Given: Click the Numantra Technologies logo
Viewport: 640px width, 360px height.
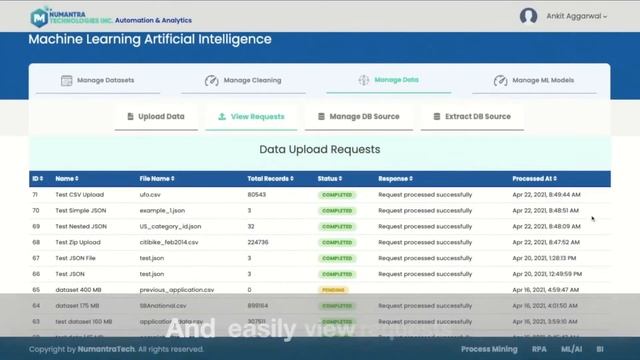Looking at the screenshot, I should [x=71, y=17].
